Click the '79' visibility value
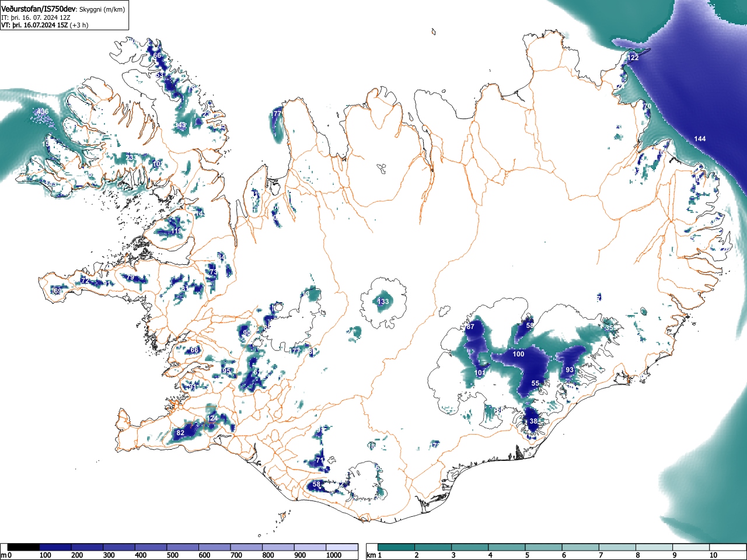 [131, 278]
